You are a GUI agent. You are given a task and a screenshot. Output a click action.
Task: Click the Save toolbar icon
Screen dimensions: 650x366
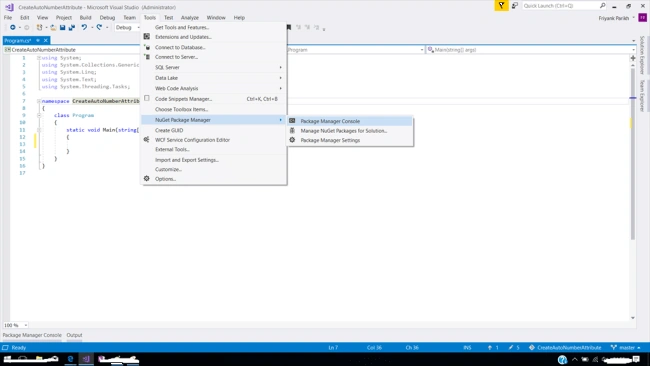(x=62, y=27)
